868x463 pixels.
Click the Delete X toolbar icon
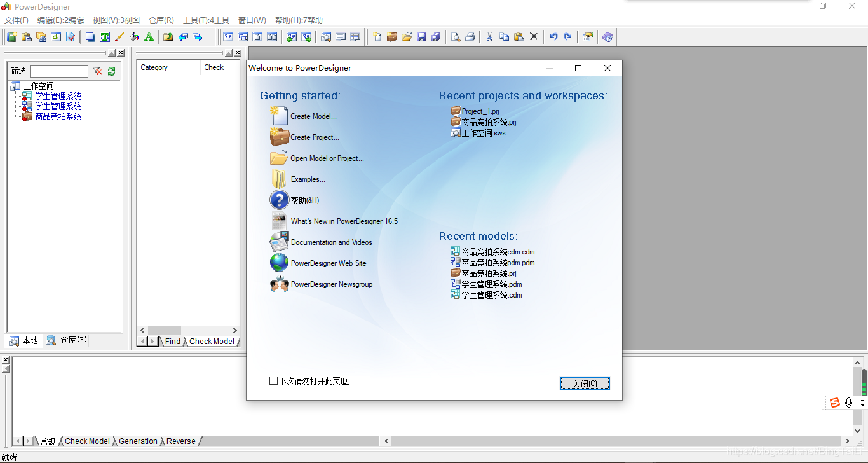(x=533, y=37)
